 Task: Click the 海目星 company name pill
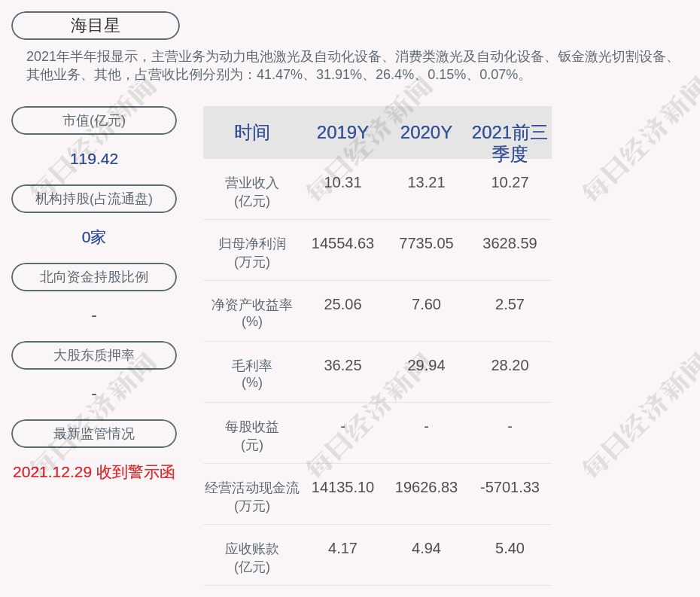95,26
